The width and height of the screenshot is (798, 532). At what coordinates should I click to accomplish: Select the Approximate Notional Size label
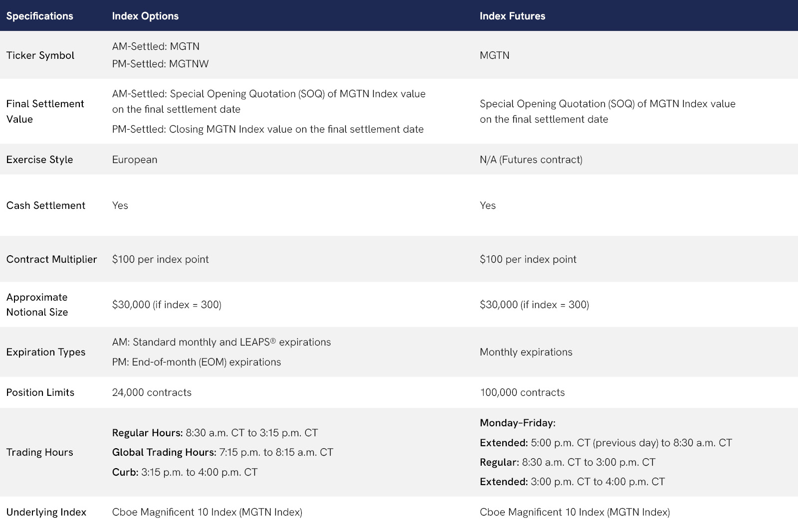pyautogui.click(x=37, y=305)
